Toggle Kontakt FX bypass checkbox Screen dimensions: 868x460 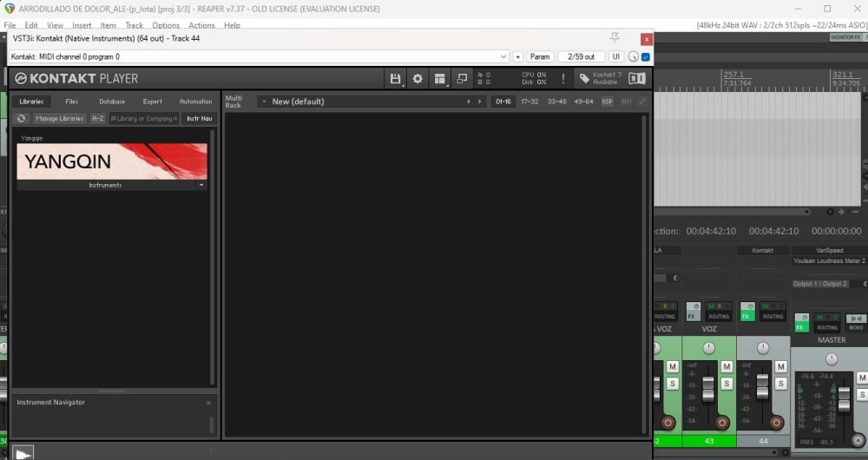click(x=646, y=56)
